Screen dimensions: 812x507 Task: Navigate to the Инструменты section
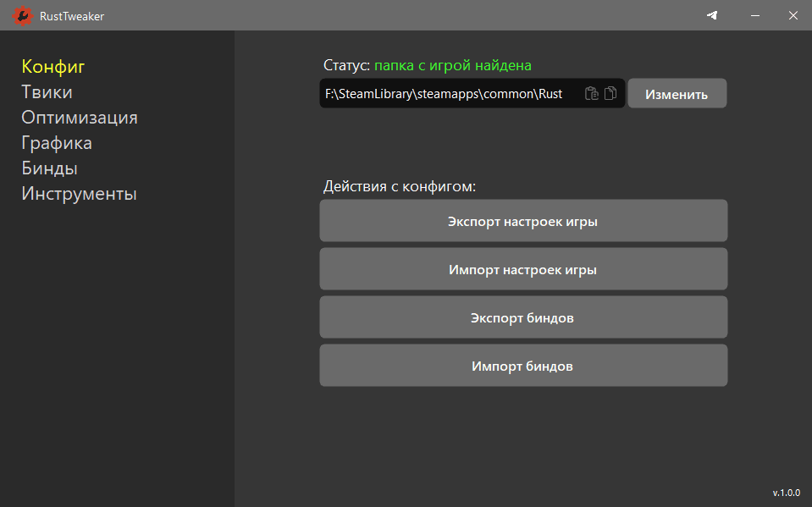pyautogui.click(x=79, y=194)
